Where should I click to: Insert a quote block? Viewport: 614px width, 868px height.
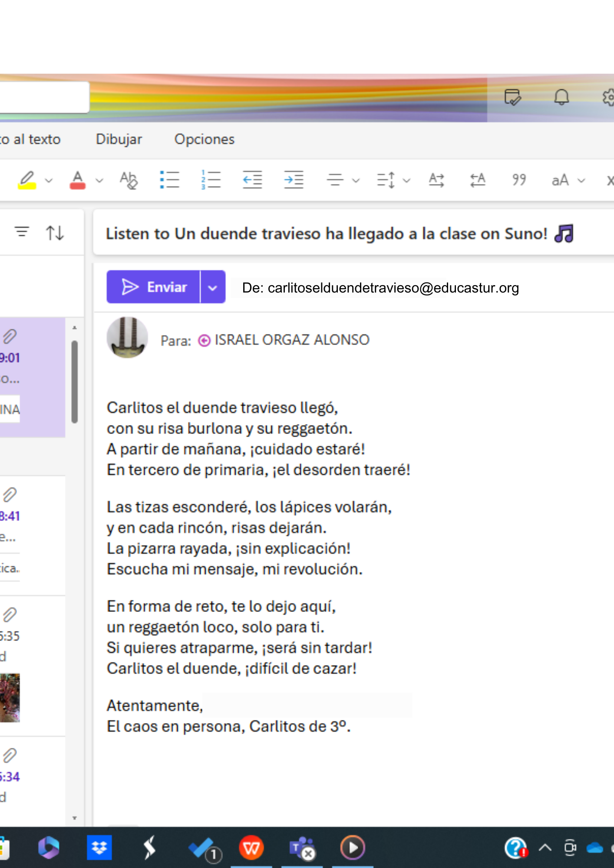coord(519,180)
